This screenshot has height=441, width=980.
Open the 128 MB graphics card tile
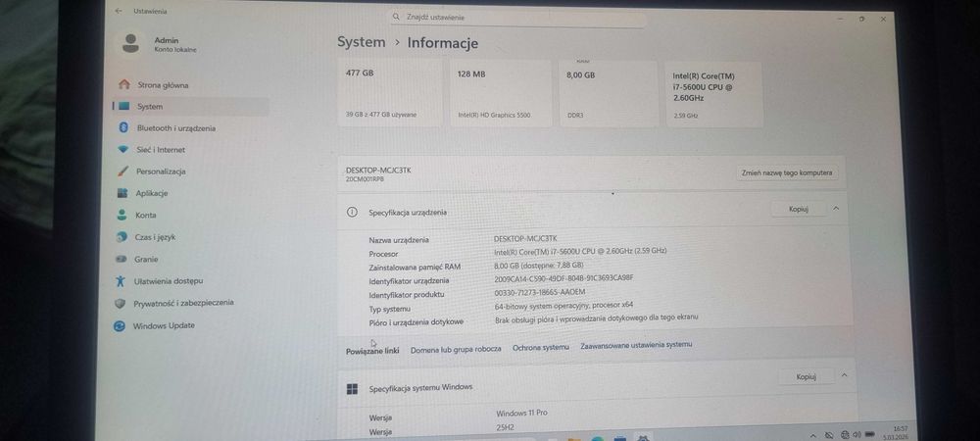(501, 93)
